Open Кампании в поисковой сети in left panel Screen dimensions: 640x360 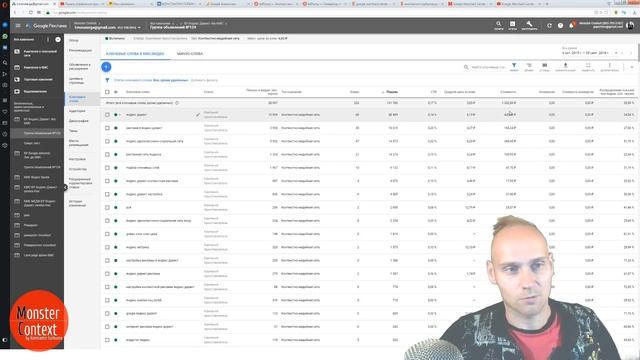(40, 53)
